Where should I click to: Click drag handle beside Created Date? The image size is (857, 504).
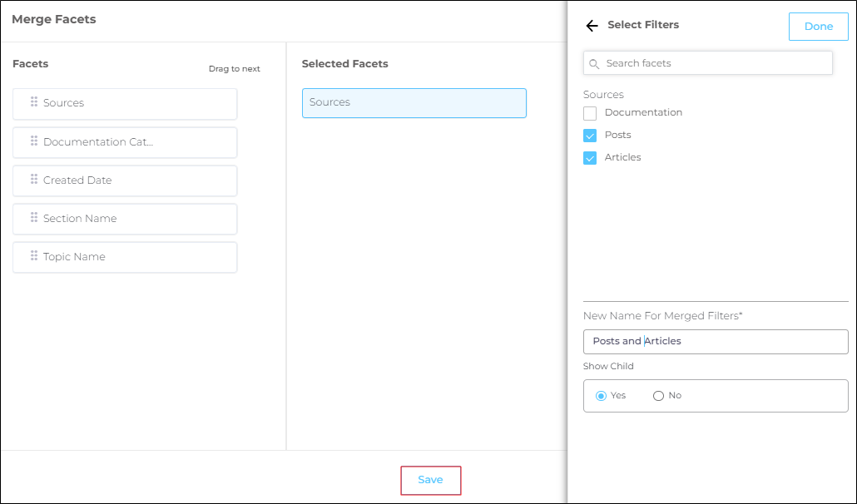coord(34,180)
